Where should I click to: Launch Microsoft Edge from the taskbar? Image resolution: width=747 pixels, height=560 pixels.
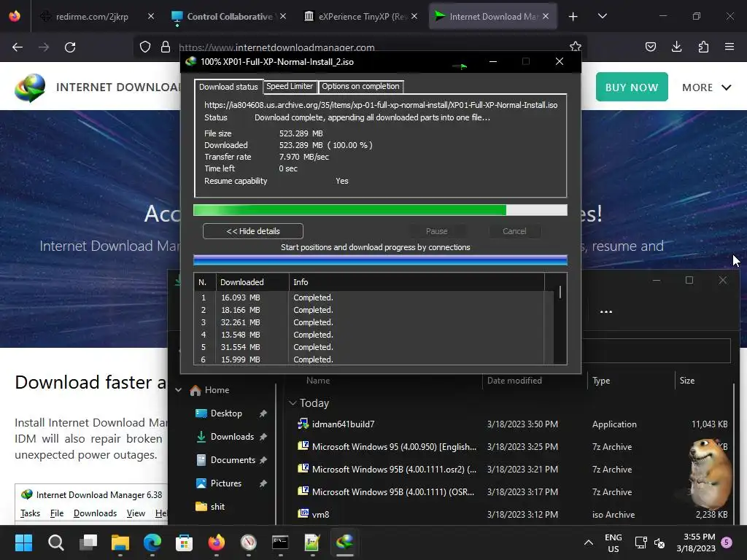152,542
